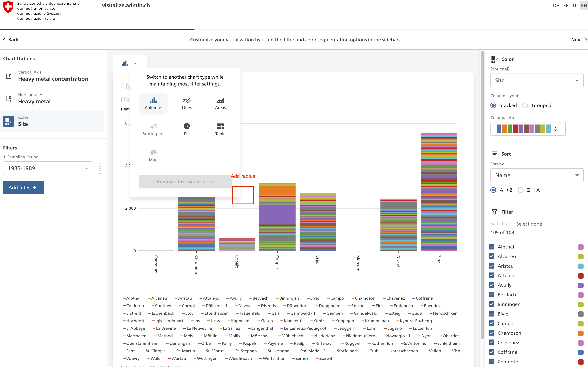Open the Color dimension dropdown showing Site
This screenshot has height=367, width=588.
[x=536, y=80]
